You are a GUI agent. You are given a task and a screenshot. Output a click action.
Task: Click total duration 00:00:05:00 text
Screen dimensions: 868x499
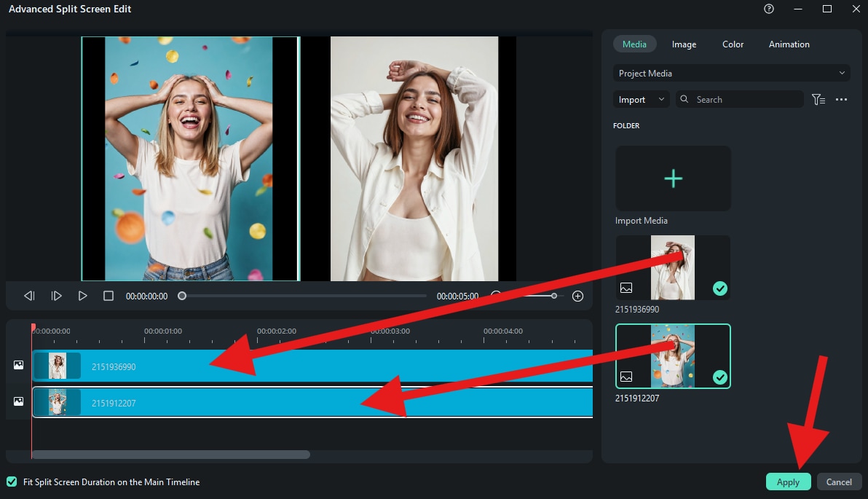(x=457, y=296)
